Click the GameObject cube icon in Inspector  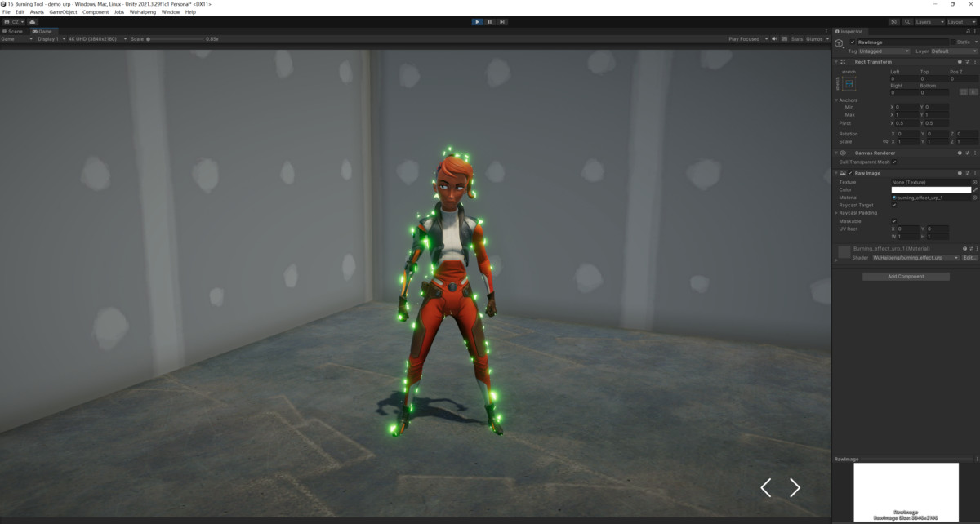click(839, 43)
